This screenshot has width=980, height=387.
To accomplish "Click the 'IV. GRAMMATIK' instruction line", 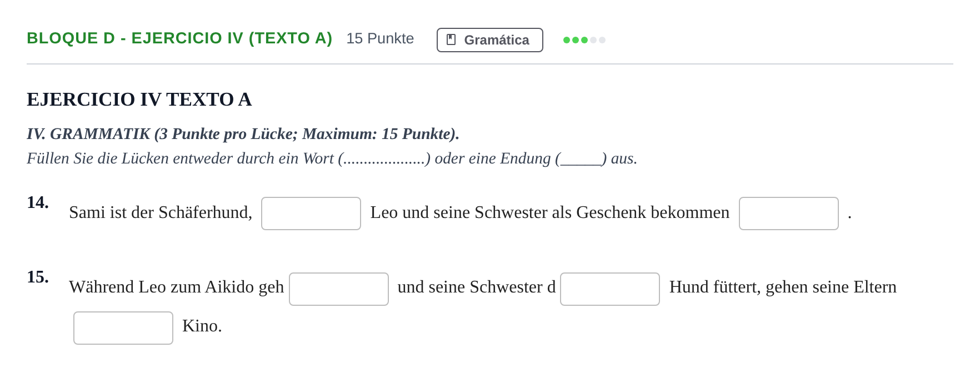I will (x=243, y=134).
